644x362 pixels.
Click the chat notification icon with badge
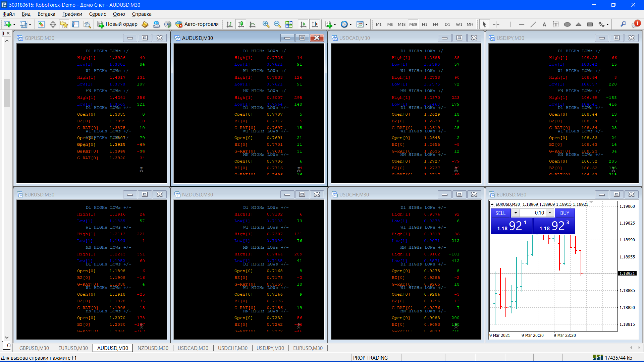(x=636, y=24)
